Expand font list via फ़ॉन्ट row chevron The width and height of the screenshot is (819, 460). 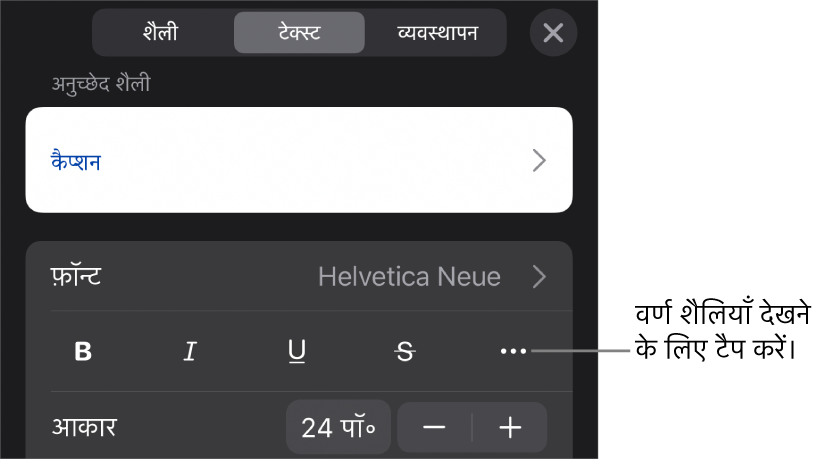pos(539,277)
